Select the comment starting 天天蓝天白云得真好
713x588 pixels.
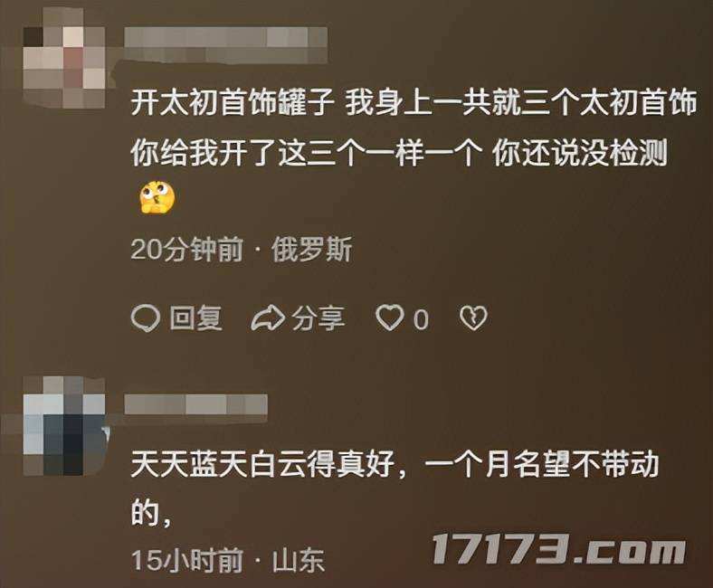395,488
